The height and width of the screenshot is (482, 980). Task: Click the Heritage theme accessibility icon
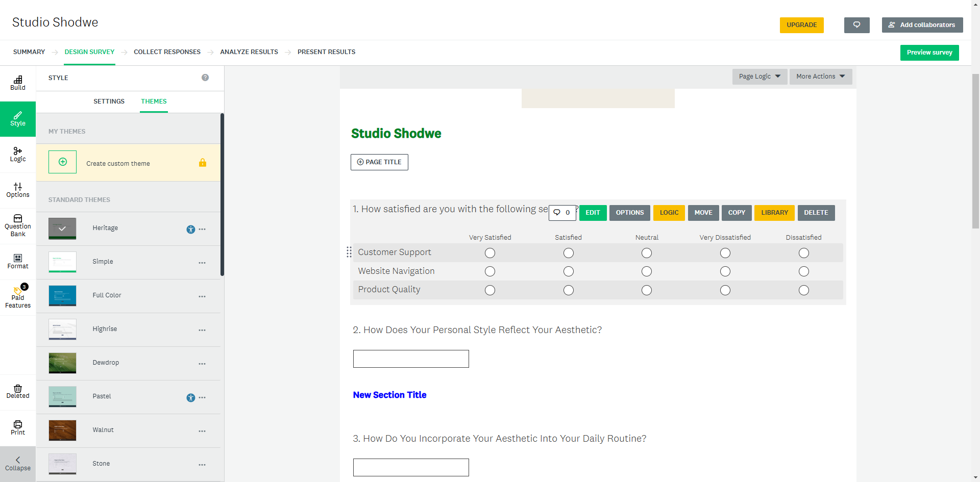tap(191, 230)
